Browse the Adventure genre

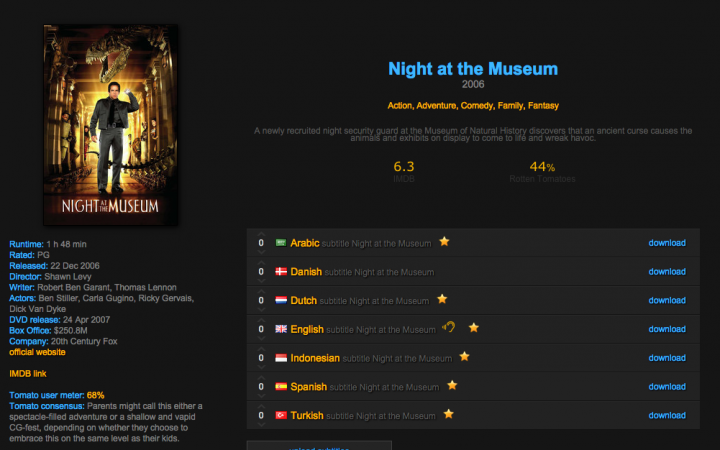(x=436, y=106)
